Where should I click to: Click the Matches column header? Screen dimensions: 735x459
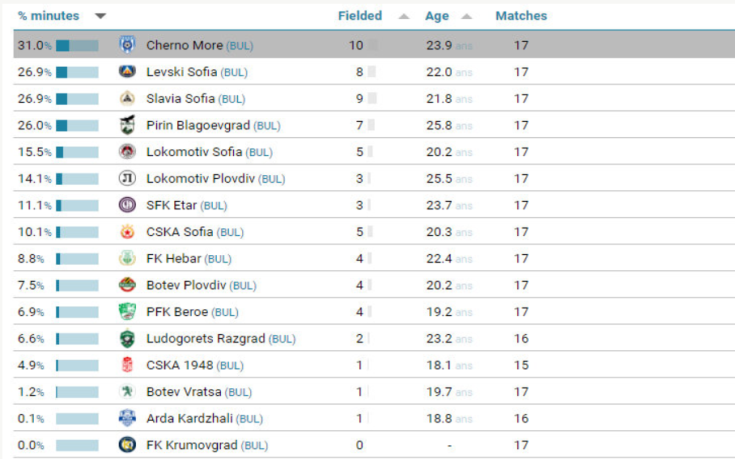[521, 16]
